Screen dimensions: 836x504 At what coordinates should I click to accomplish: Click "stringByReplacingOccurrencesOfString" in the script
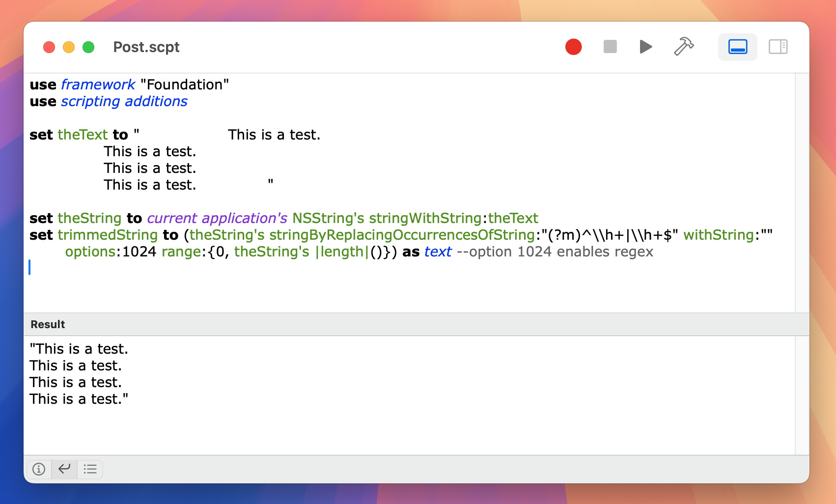click(402, 235)
